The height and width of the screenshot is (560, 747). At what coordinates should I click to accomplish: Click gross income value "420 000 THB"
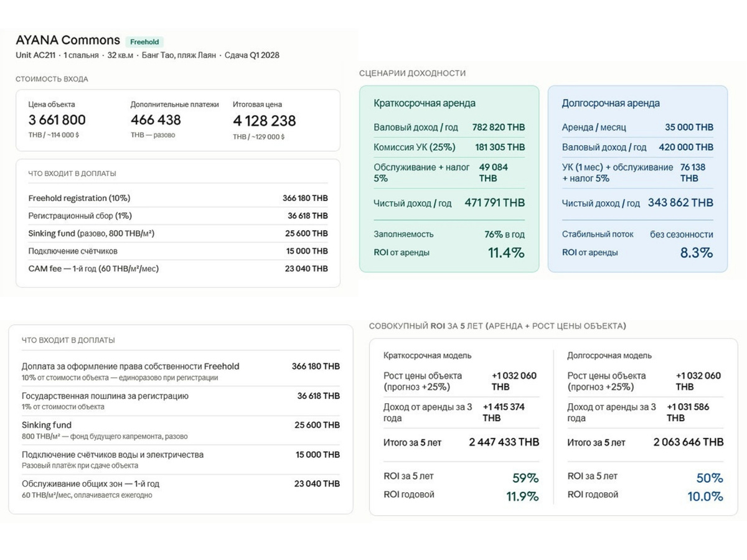687,147
